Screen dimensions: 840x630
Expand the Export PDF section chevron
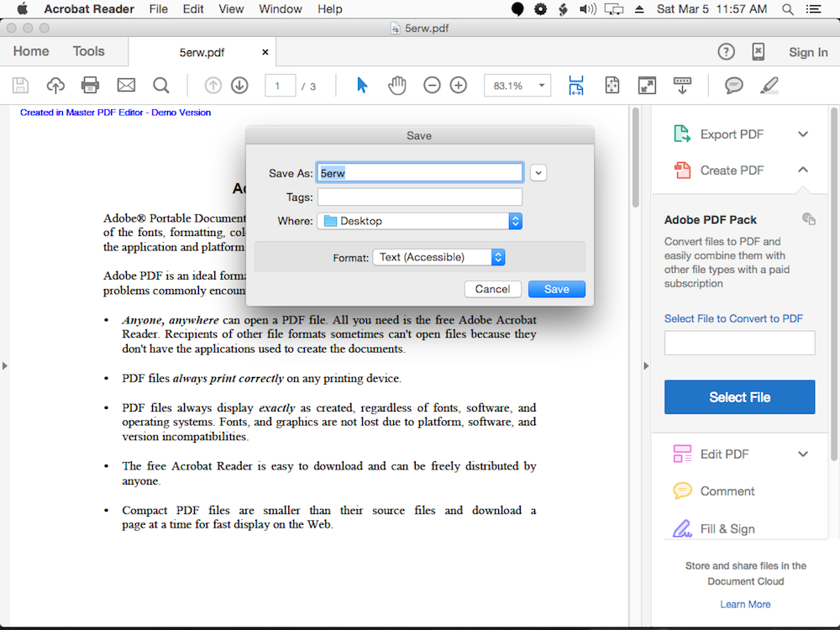(802, 134)
